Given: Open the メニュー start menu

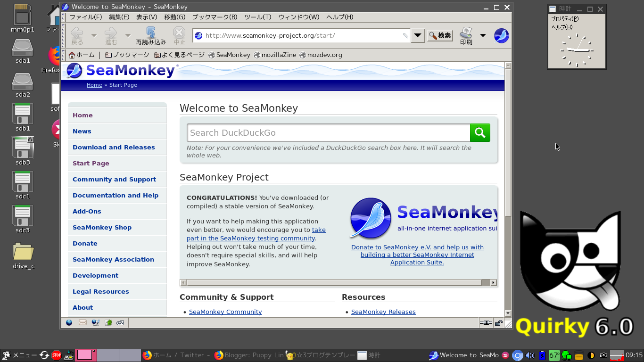Looking at the screenshot, I should pyautogui.click(x=19, y=355).
